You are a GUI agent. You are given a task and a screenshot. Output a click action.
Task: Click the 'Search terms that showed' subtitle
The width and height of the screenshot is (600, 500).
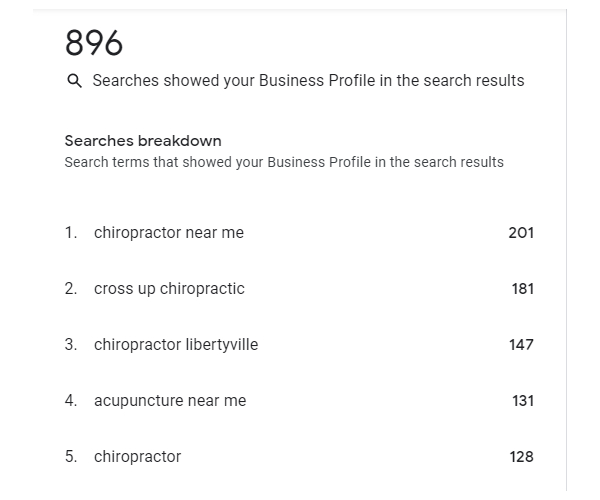pos(284,162)
